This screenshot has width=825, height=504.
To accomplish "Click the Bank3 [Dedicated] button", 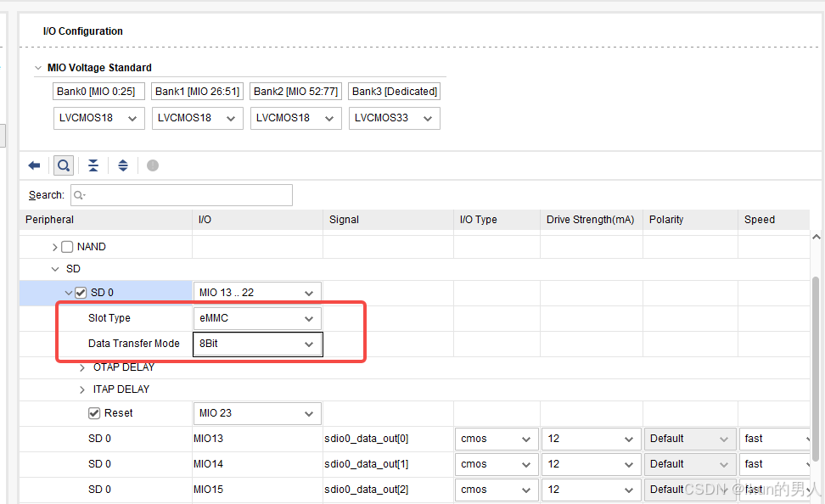I will coord(394,91).
